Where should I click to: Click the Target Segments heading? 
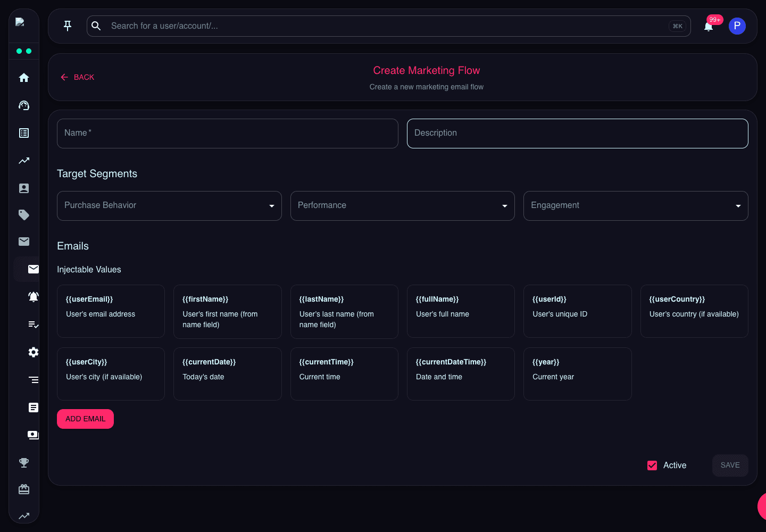coord(97,174)
